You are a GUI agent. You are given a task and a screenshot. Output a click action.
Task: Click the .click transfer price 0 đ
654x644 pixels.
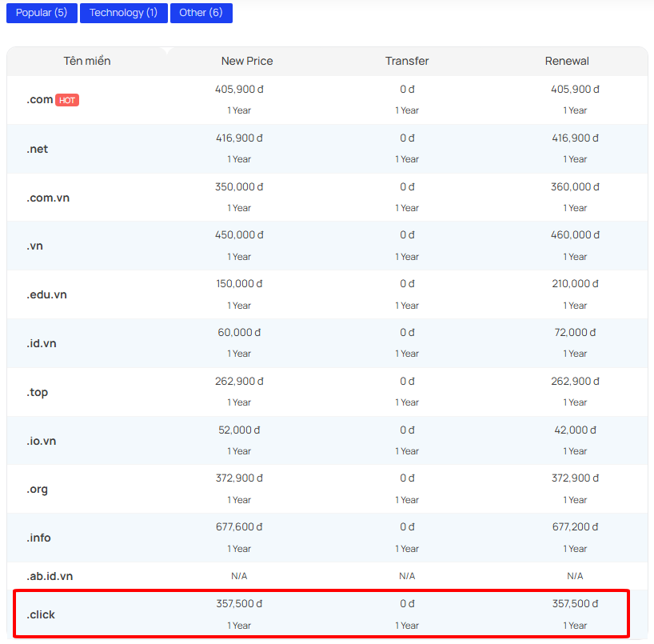click(407, 604)
